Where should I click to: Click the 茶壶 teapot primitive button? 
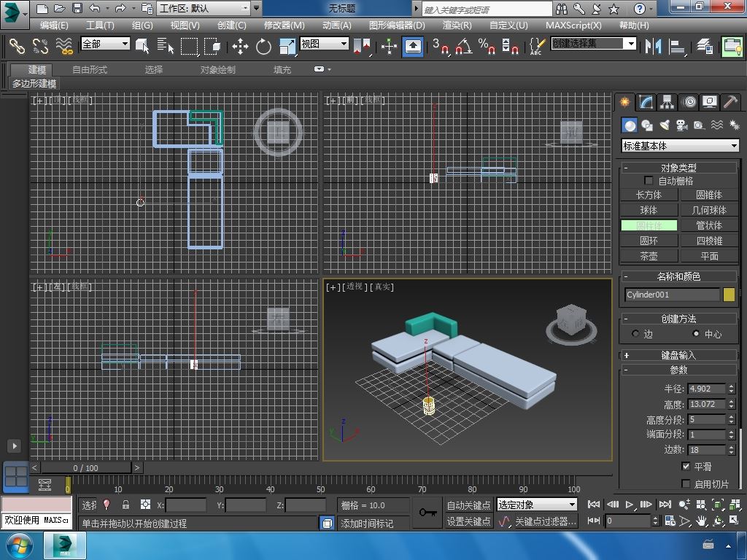649,256
